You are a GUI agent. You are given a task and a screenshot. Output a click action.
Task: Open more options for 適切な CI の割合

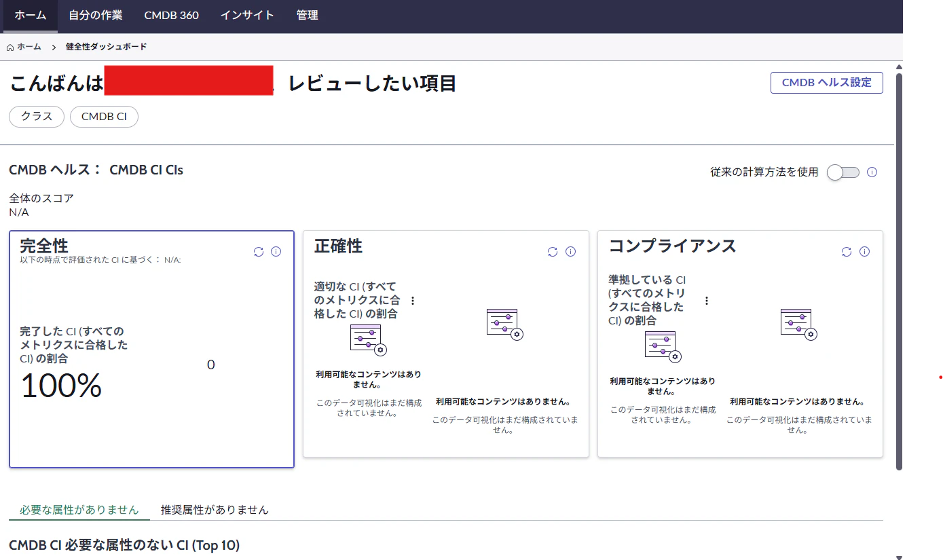tap(412, 300)
